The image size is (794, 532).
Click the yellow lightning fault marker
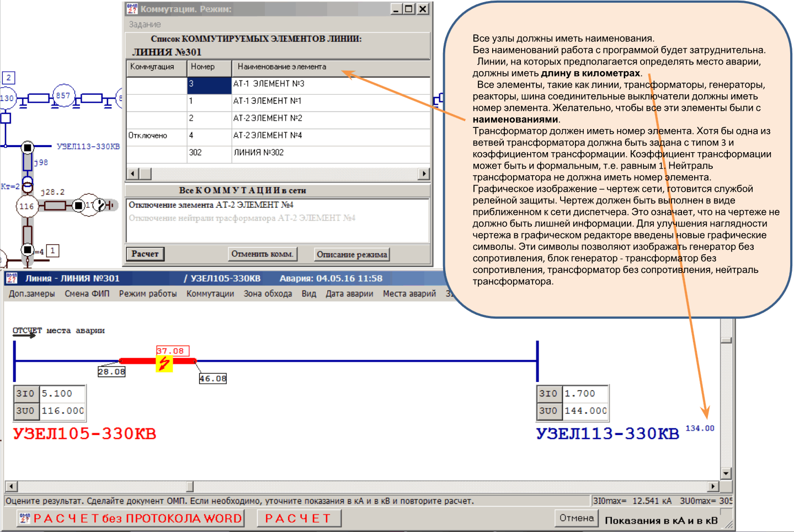164,363
